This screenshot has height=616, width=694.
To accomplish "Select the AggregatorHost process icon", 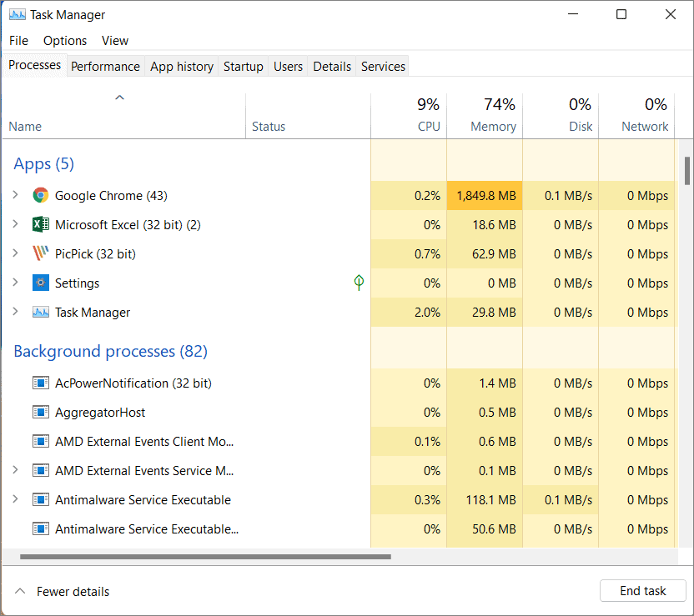I will click(x=40, y=412).
